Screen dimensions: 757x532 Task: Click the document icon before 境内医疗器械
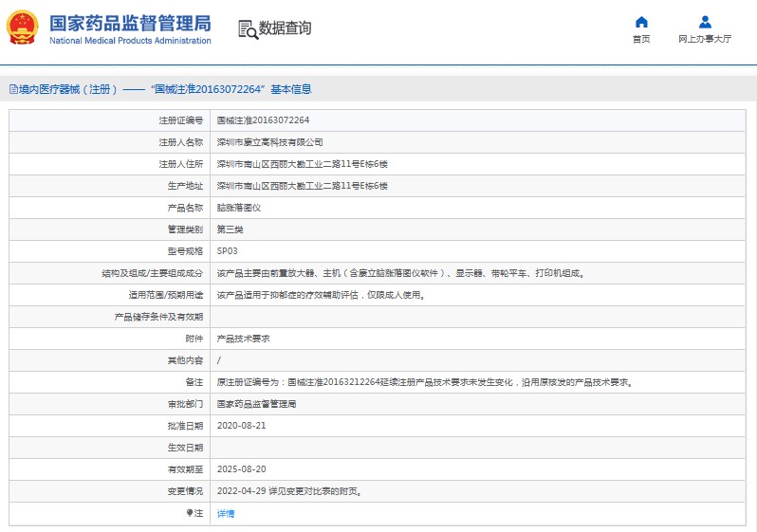pyautogui.click(x=13, y=89)
